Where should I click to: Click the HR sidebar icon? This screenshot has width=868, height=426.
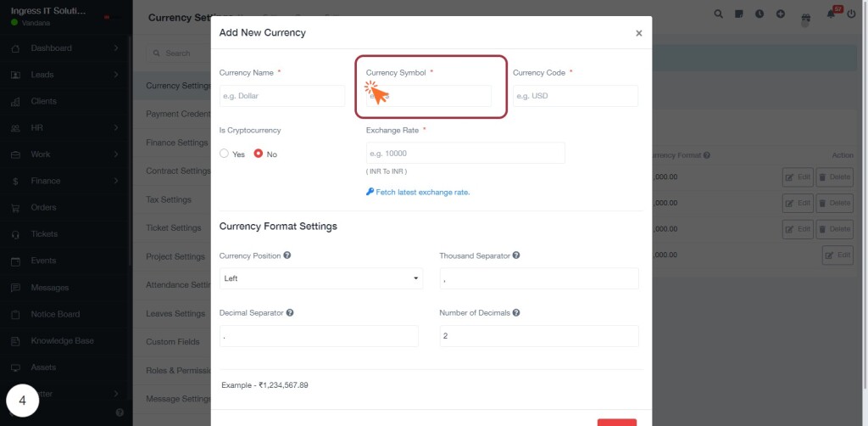15,128
